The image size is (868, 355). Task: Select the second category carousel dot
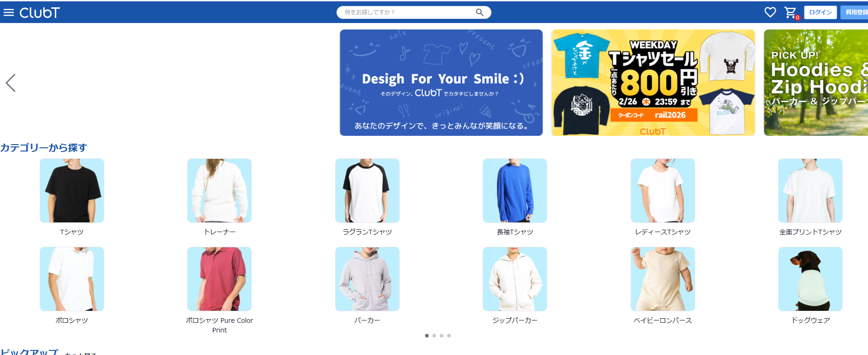(x=434, y=336)
